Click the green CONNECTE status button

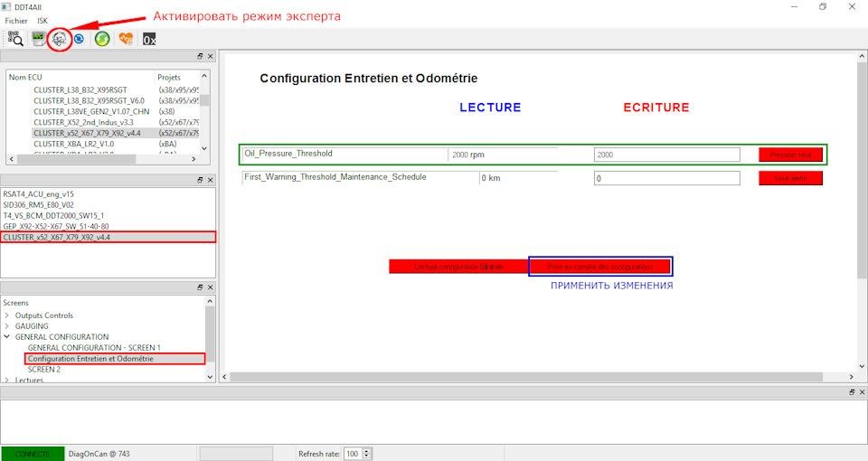pyautogui.click(x=33, y=454)
